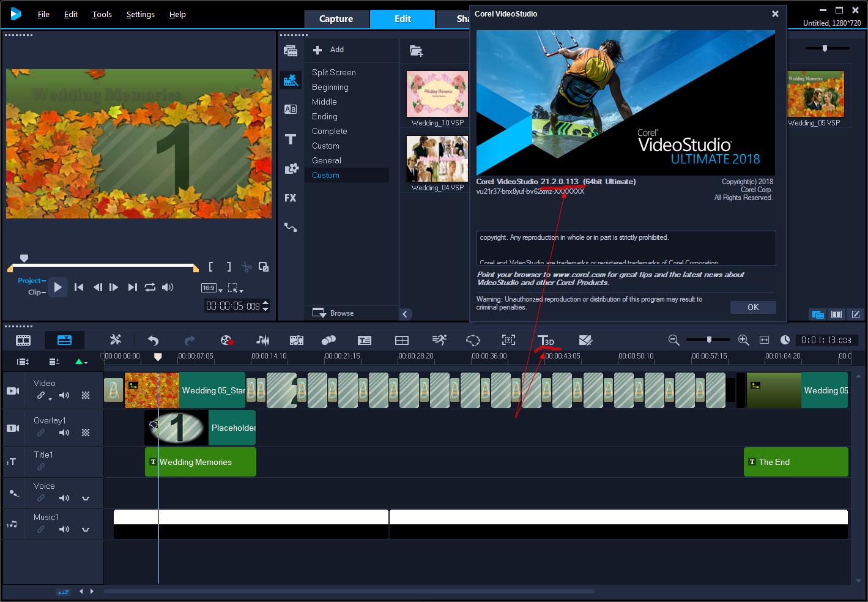This screenshot has width=868, height=602.
Task: Mute the Video track audio
Action: click(x=64, y=396)
